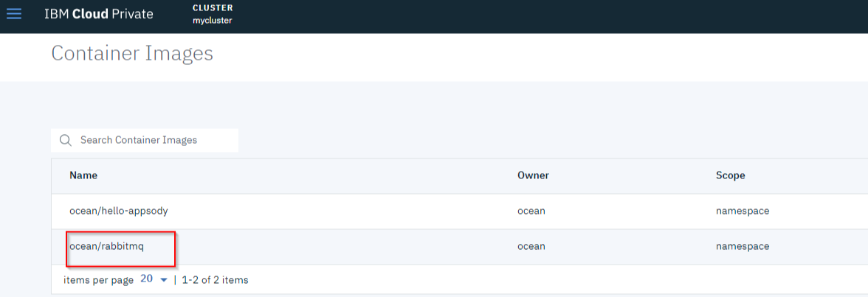
Task: Select the mycluster cluster label
Action: point(212,21)
